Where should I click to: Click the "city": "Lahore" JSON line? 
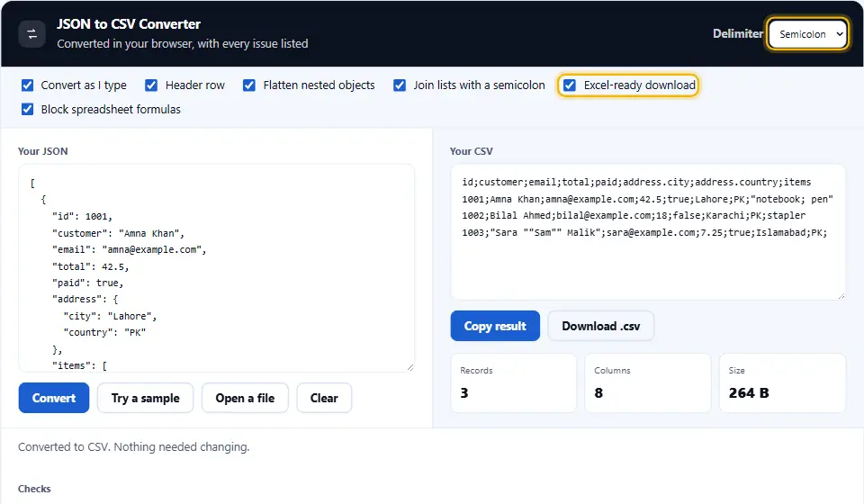pyautogui.click(x=110, y=316)
